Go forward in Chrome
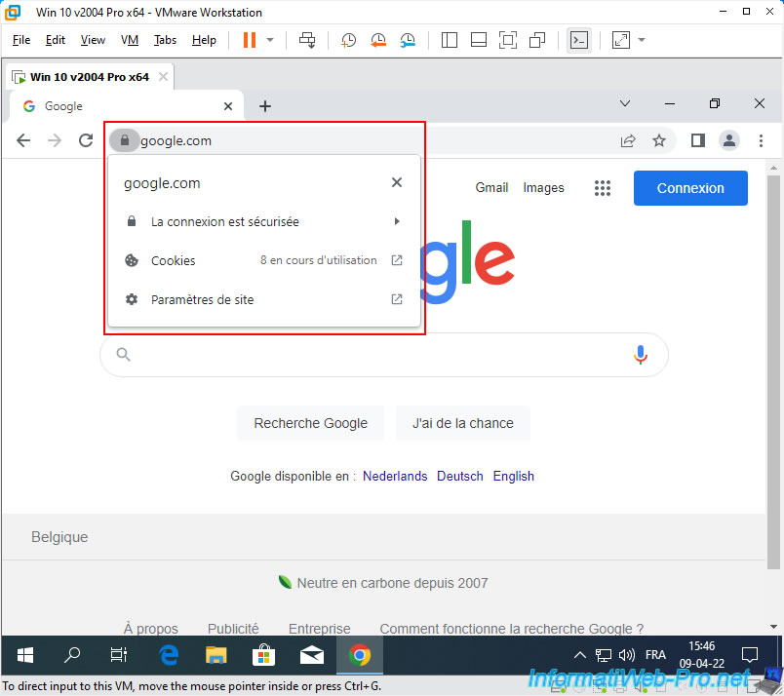Viewport: 784px width, 696px height. (x=55, y=140)
